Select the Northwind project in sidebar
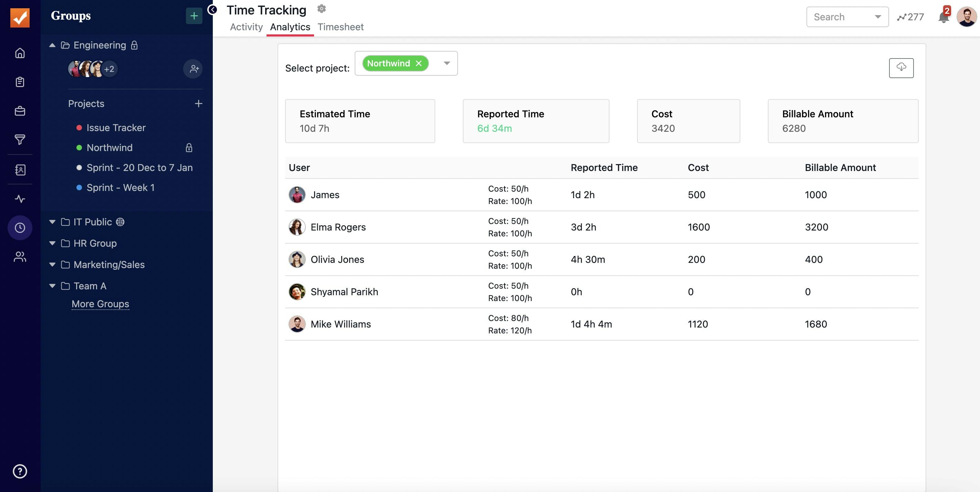Image resolution: width=980 pixels, height=492 pixels. click(109, 148)
